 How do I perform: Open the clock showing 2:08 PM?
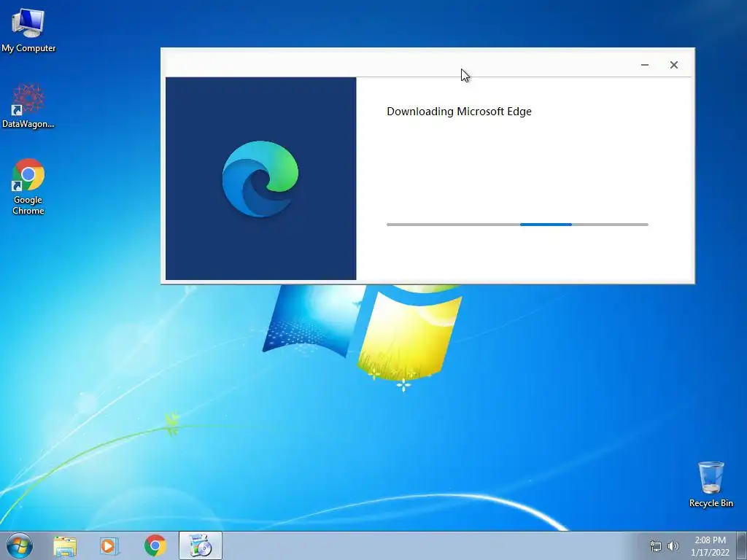click(x=710, y=546)
